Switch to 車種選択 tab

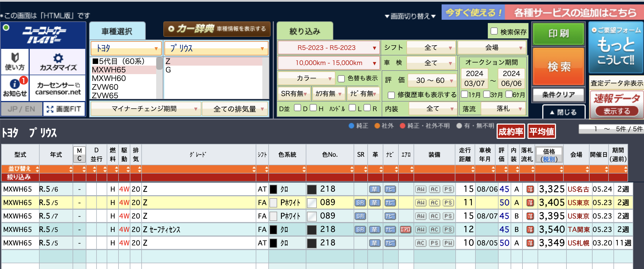point(117,31)
